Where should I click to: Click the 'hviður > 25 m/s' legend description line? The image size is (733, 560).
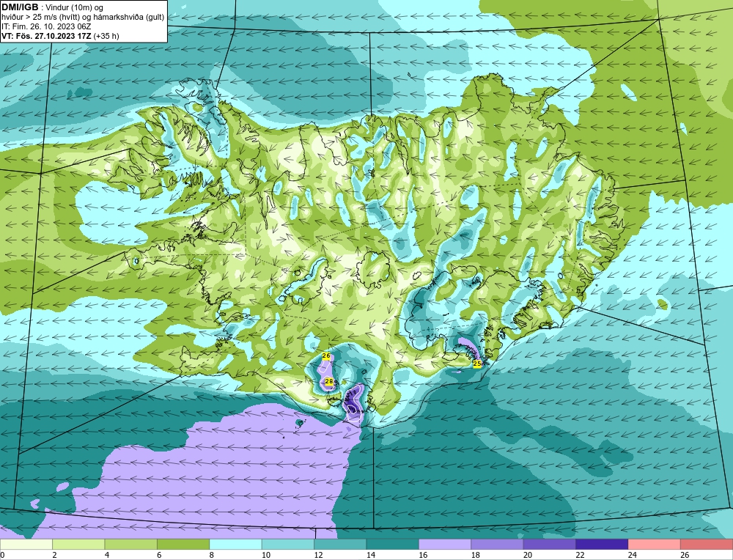[83, 18]
